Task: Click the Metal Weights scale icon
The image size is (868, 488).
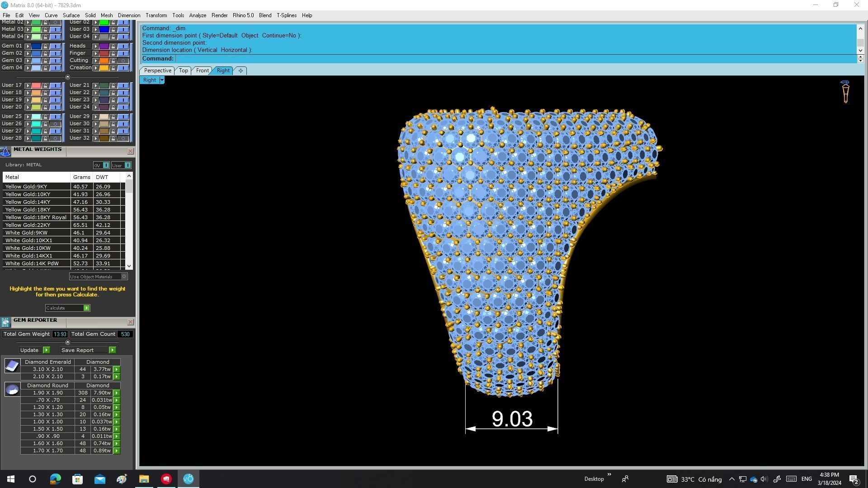Action: [x=5, y=151]
